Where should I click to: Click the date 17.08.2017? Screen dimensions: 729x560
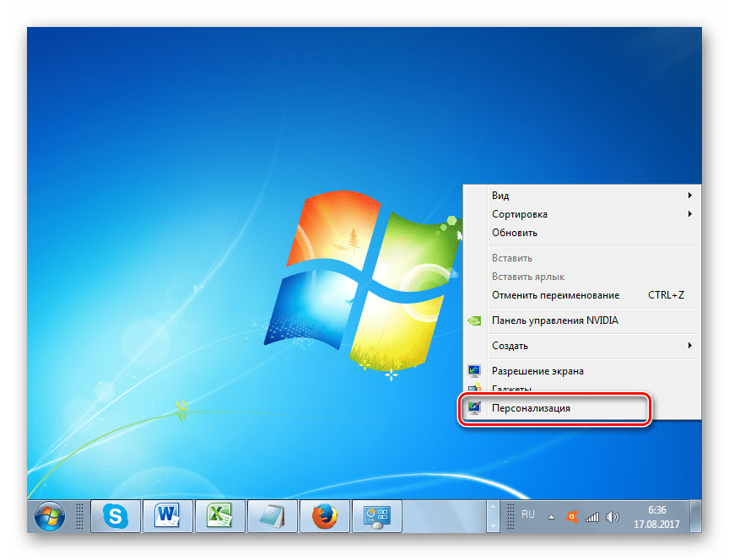click(x=656, y=525)
